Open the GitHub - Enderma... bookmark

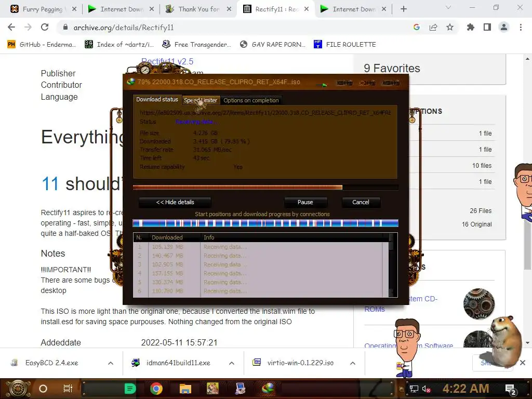pyautogui.click(x=42, y=45)
